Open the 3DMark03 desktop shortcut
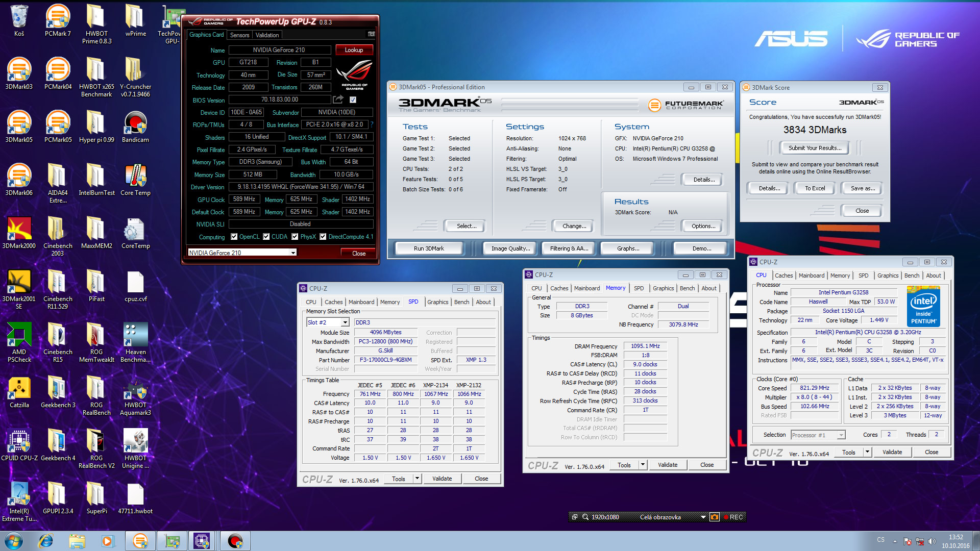 19,73
